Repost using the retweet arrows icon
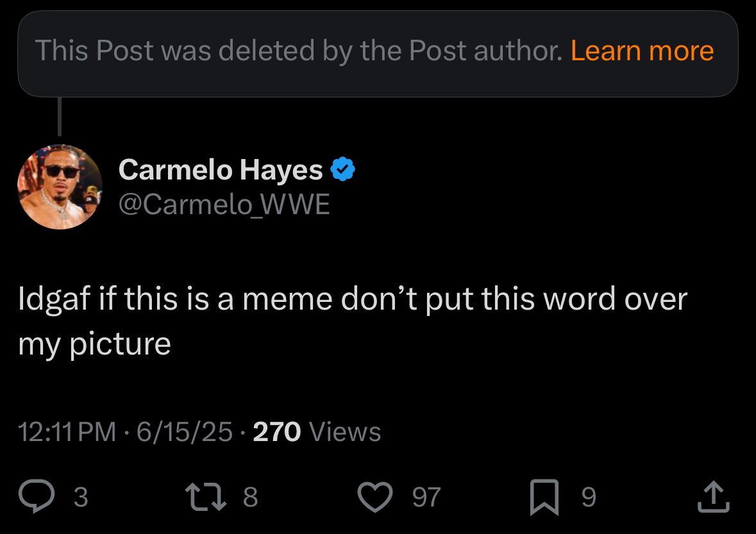This screenshot has width=756, height=534. click(x=205, y=497)
